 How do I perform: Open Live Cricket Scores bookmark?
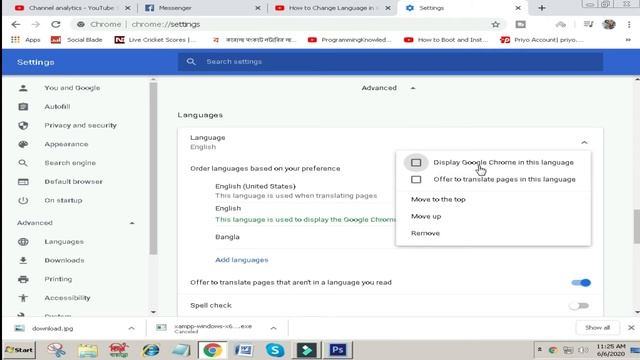tap(155, 40)
